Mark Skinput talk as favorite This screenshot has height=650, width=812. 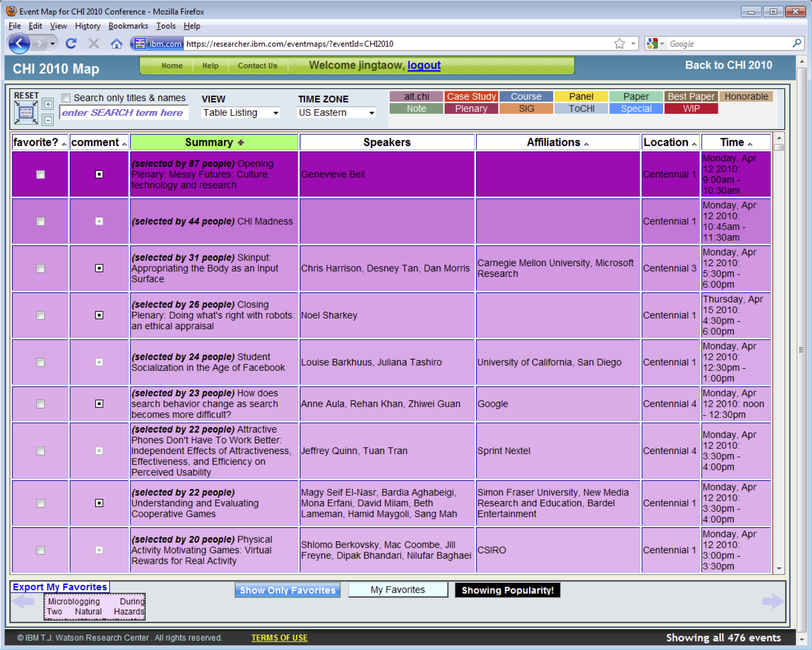pyautogui.click(x=40, y=268)
